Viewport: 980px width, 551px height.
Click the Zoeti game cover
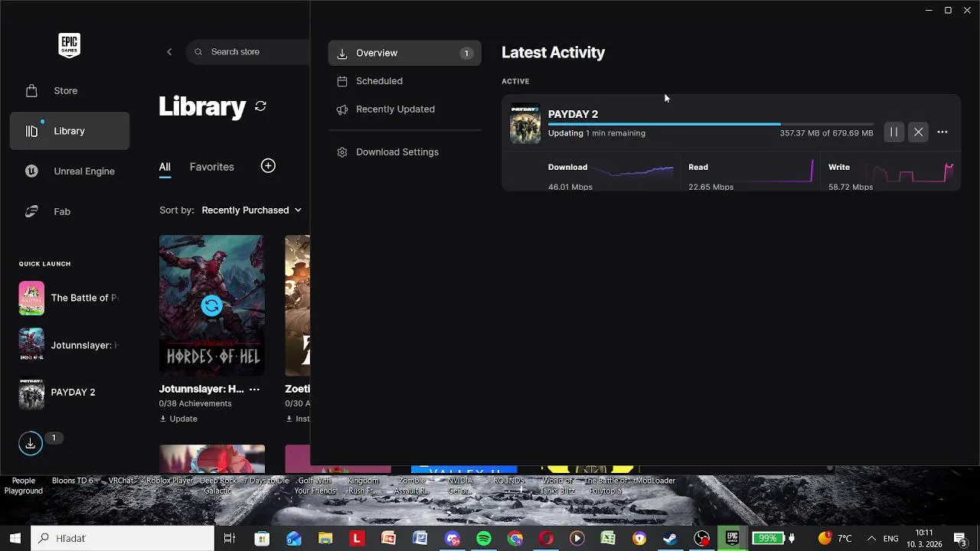pos(298,305)
